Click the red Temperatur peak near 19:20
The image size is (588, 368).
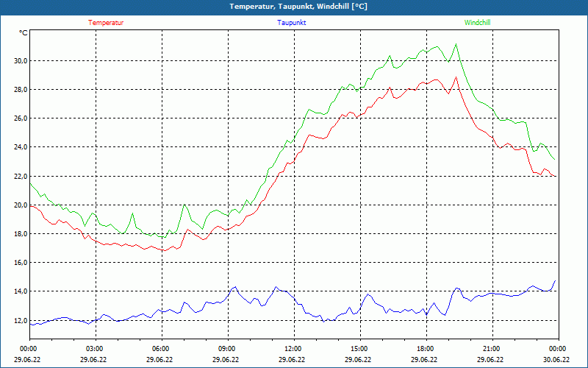point(456,77)
